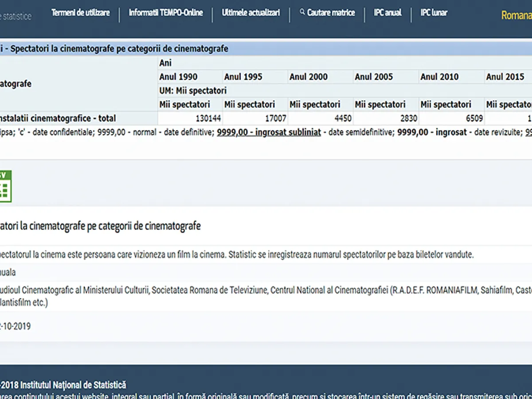The image size is (532, 399).
Task: Click the Anul 2015 column header
Action: pos(505,77)
